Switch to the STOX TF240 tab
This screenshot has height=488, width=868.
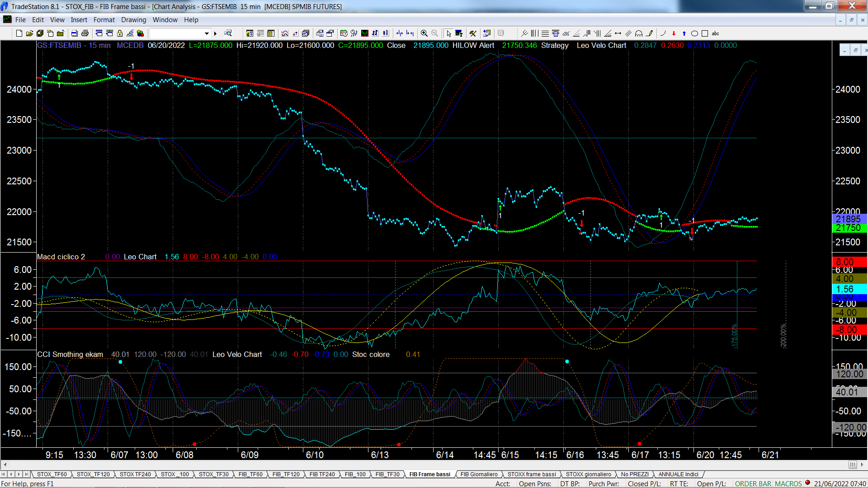[x=135, y=474]
